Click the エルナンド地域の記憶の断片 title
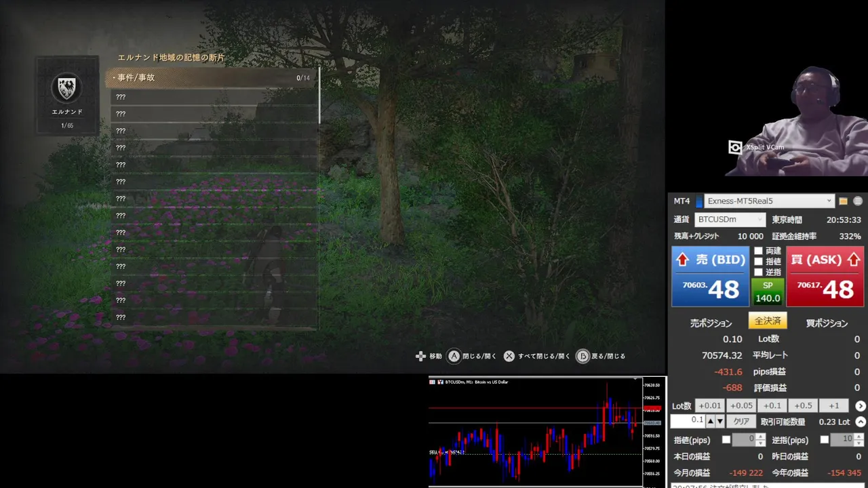This screenshot has width=868, height=488. click(x=171, y=58)
